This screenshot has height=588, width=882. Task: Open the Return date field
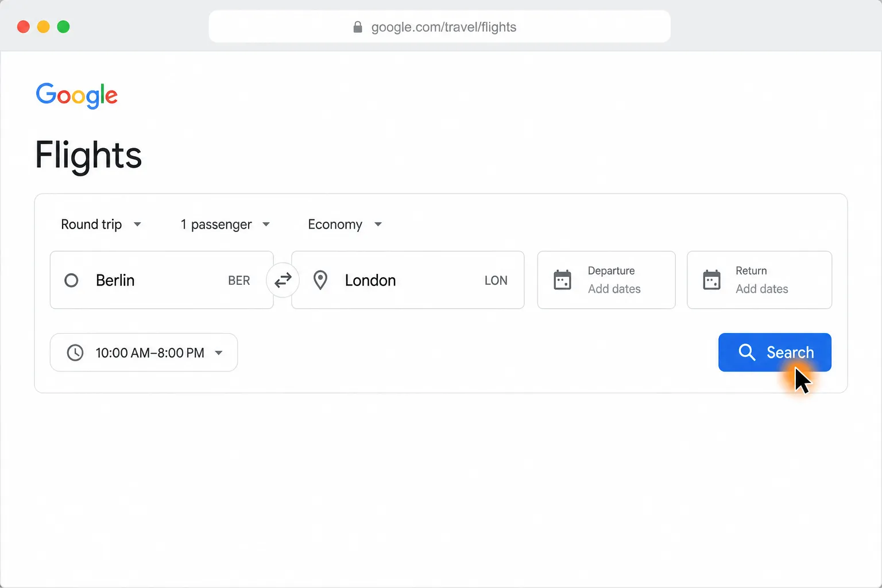click(x=759, y=280)
